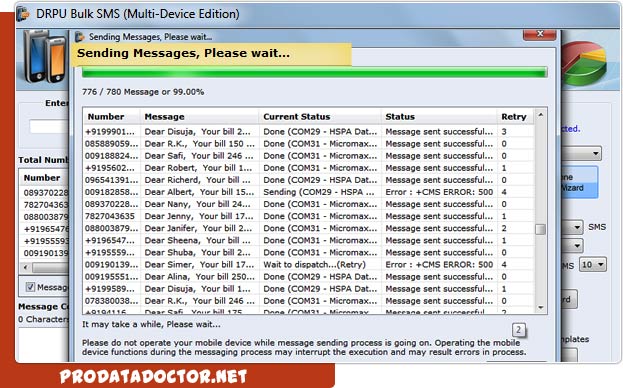This screenshot has height=388, width=623.
Task: Sort by the Current Status column header
Action: [x=320, y=117]
